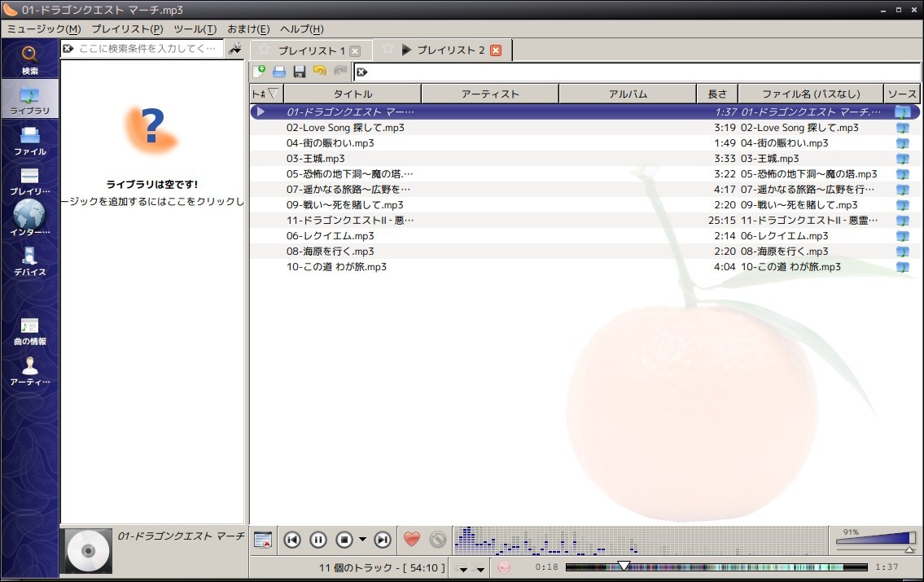The height and width of the screenshot is (582, 924).
Task: Stop playback
Action: 344,540
